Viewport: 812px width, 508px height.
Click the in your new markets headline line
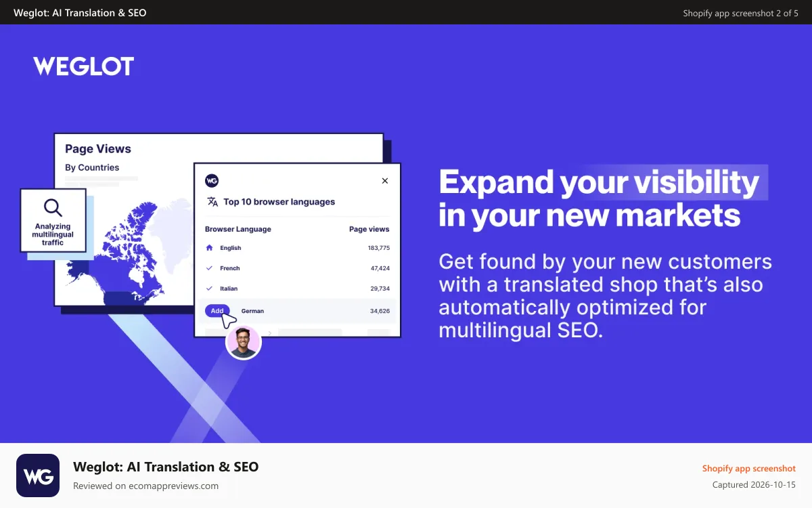click(x=589, y=215)
